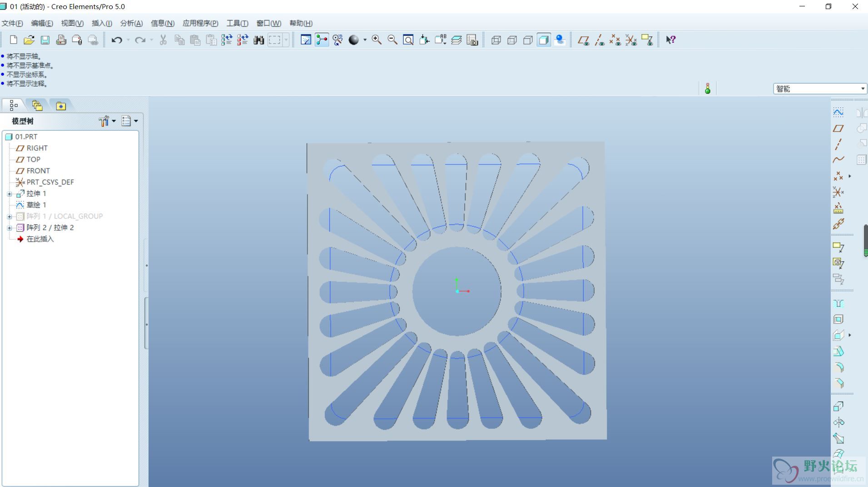Screen dimensions: 868x487
Task: Open the 工具(T) menu
Action: pos(237,23)
